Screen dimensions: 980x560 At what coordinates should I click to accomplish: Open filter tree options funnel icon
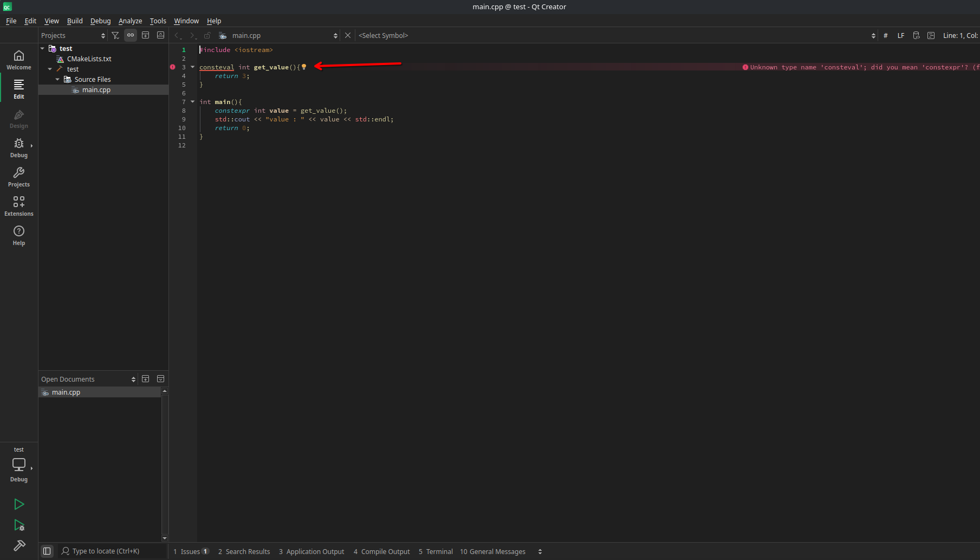click(115, 35)
